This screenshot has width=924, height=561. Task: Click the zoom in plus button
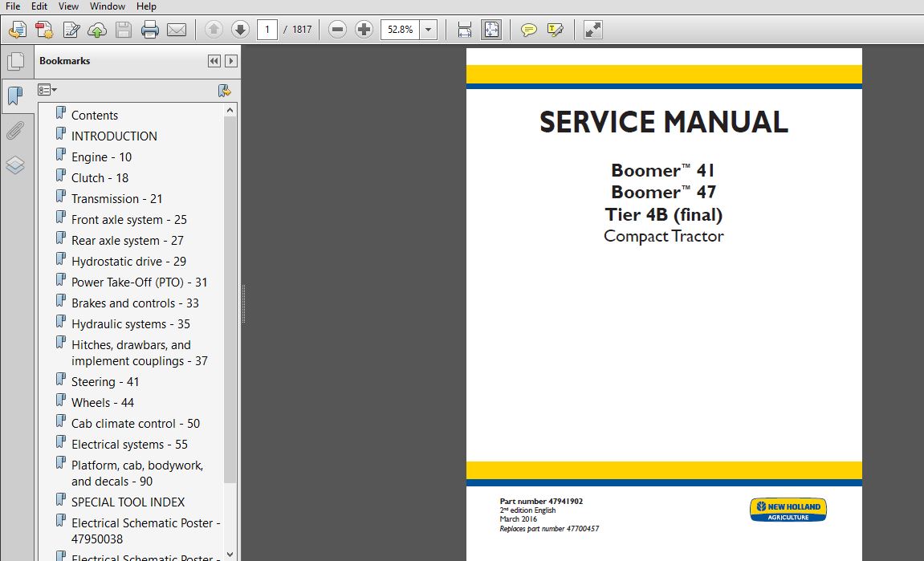point(364,30)
